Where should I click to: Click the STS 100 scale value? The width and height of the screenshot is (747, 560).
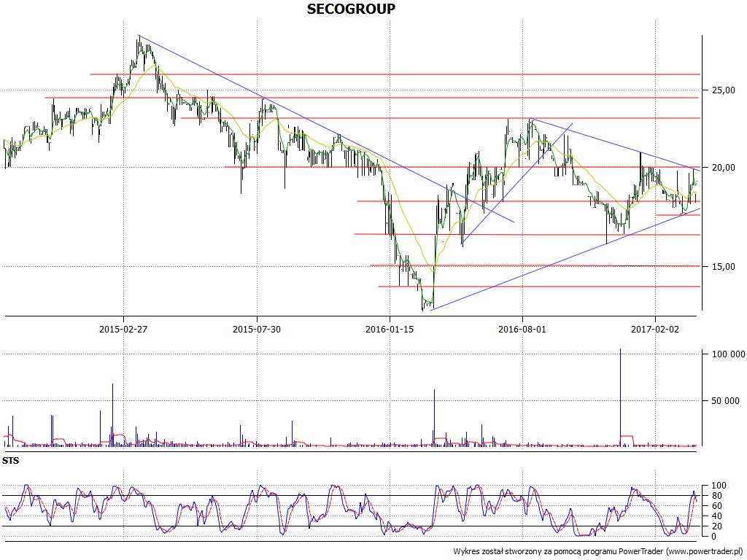719,486
